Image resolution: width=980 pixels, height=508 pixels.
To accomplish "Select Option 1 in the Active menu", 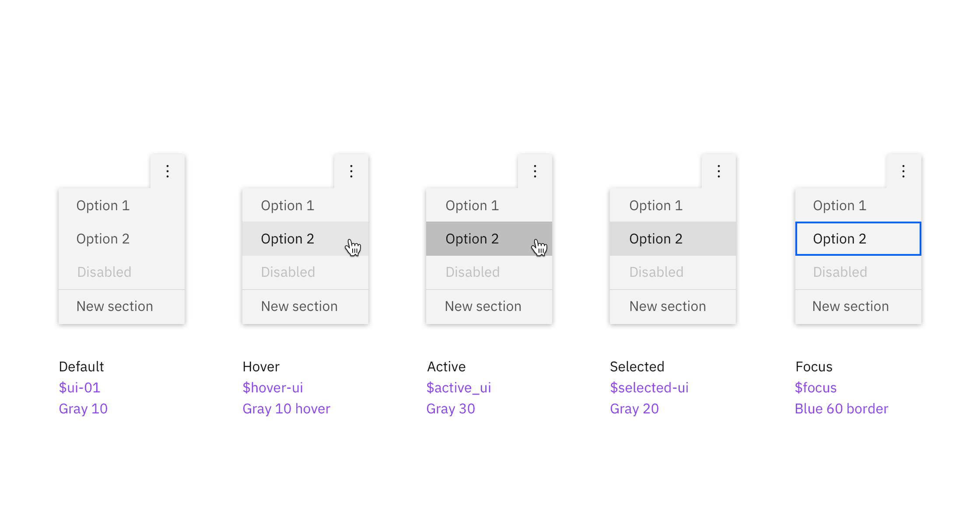I will coord(472,205).
